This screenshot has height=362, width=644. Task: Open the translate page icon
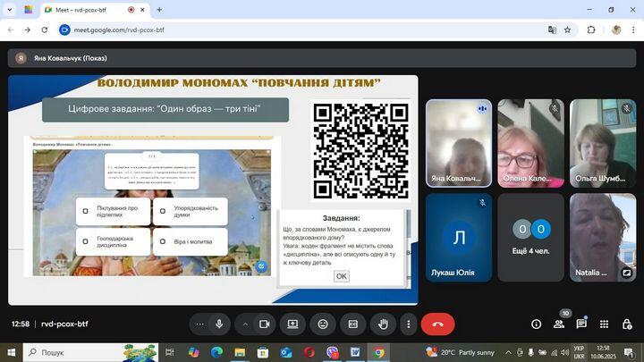(x=552, y=30)
